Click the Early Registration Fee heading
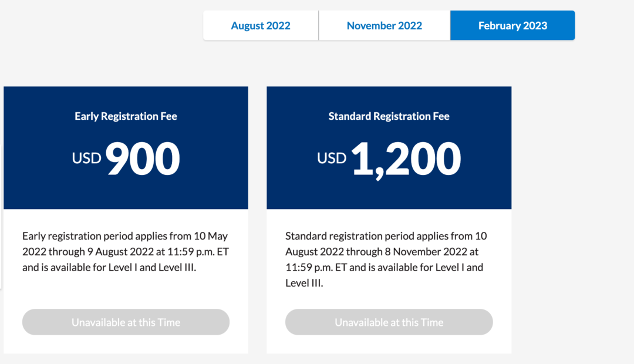The image size is (634, 364). click(126, 116)
